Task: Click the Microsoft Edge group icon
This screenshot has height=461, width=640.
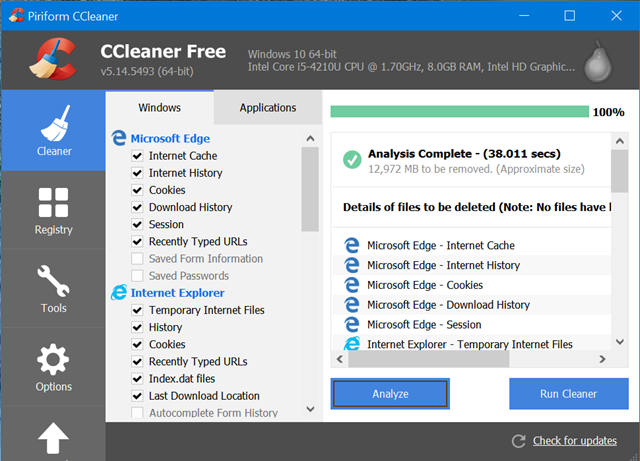Action: pyautogui.click(x=119, y=138)
